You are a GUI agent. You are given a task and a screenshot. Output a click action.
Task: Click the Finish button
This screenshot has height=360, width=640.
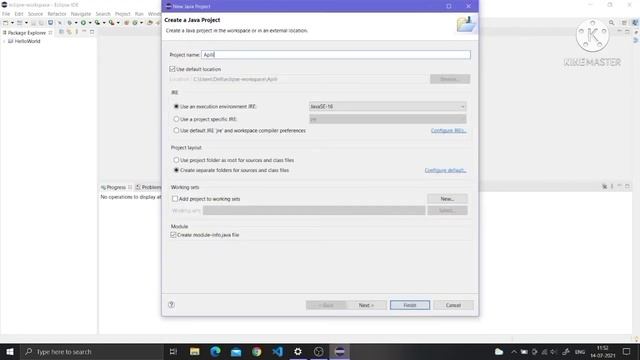point(410,305)
